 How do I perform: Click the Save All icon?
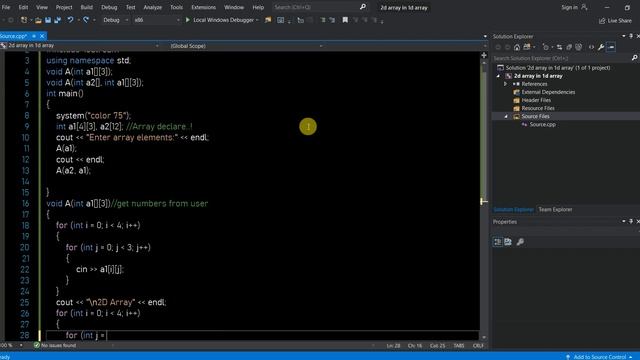click(58, 20)
